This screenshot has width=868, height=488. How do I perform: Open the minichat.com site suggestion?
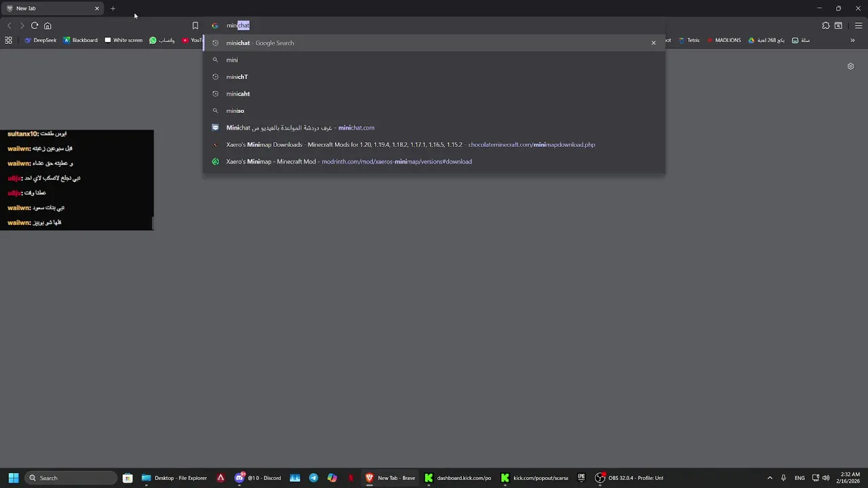pos(434,127)
